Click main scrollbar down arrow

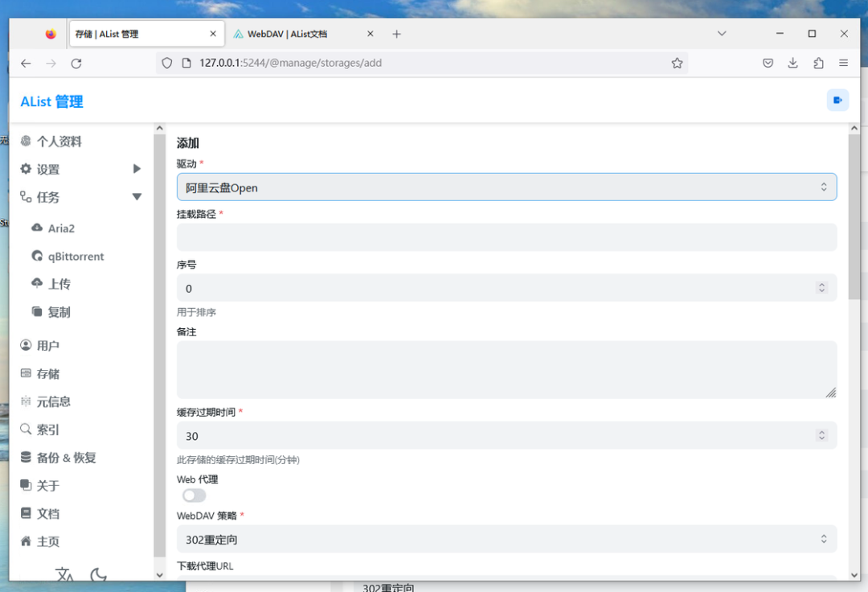point(854,575)
